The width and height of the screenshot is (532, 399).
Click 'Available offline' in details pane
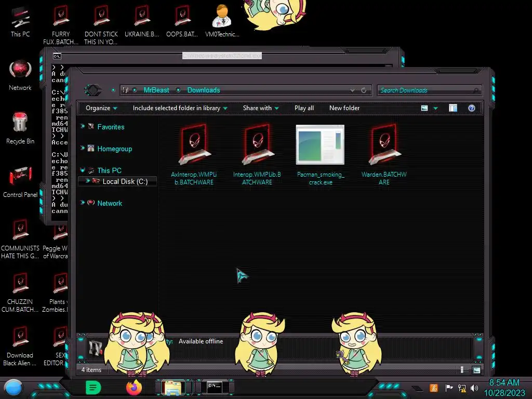pos(201,341)
